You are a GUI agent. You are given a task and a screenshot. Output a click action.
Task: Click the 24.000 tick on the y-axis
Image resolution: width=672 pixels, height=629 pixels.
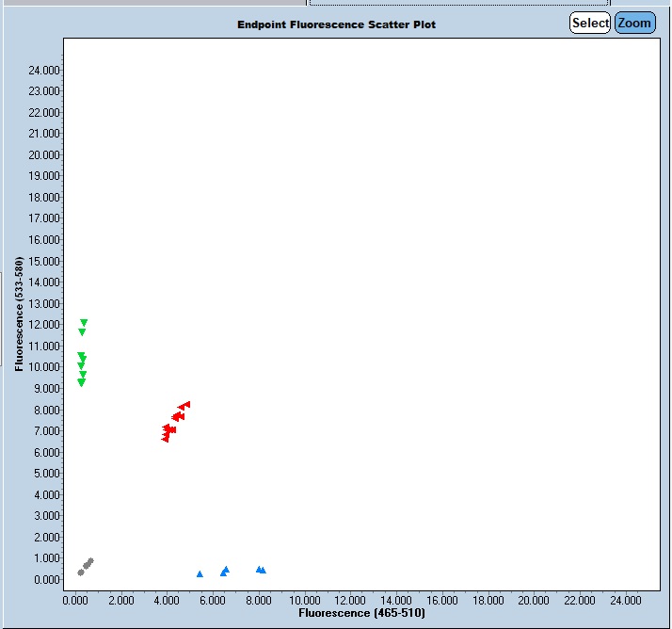pos(44,70)
